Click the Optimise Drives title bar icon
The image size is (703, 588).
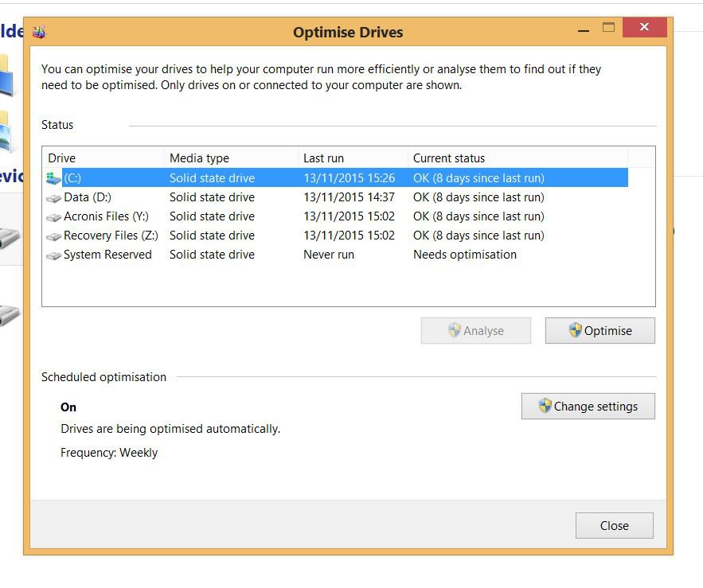[x=40, y=33]
